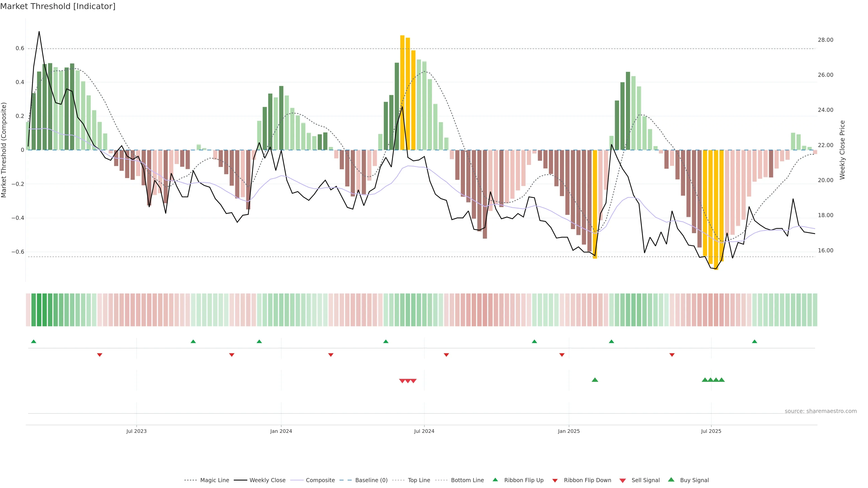Click the Market Threshold [Indicator] title

(58, 6)
